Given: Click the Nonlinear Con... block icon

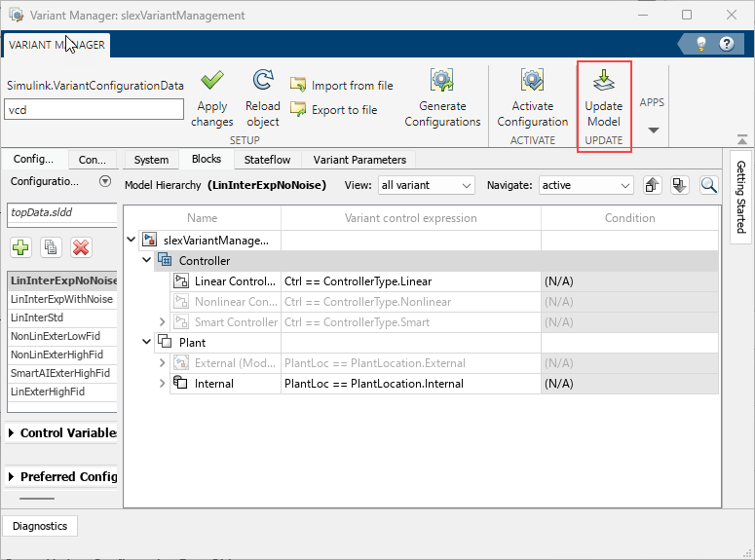Looking at the screenshot, I should (180, 302).
